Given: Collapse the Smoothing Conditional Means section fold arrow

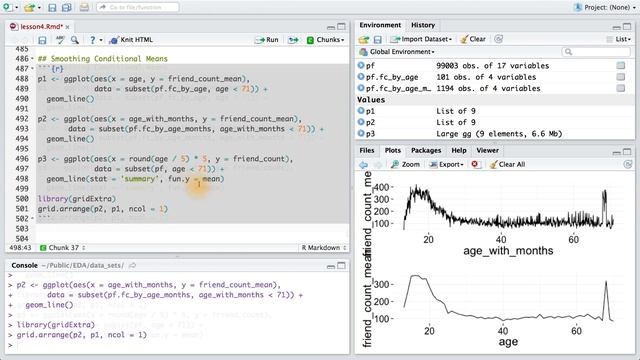Looking at the screenshot, I should pos(33,59).
